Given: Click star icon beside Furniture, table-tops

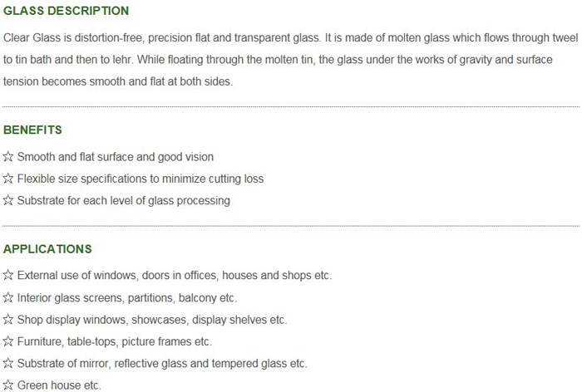Looking at the screenshot, I should click(x=8, y=341).
